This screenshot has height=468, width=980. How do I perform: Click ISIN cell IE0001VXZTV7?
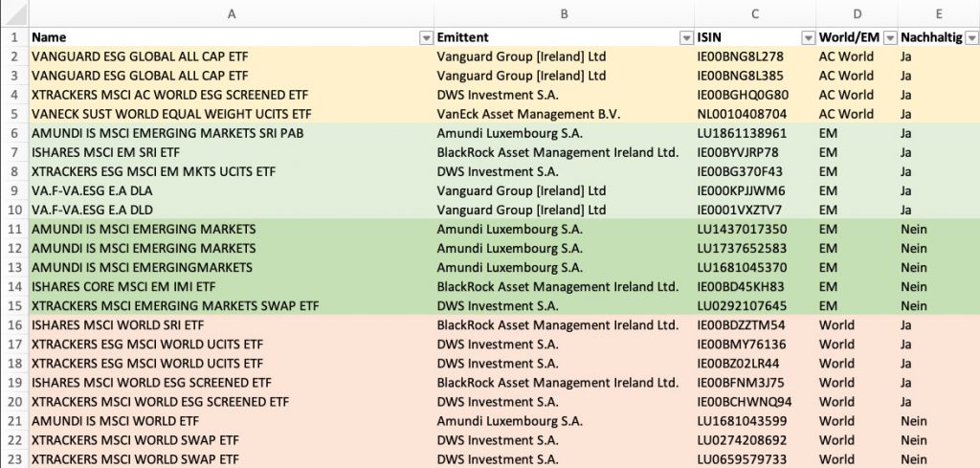point(755,210)
